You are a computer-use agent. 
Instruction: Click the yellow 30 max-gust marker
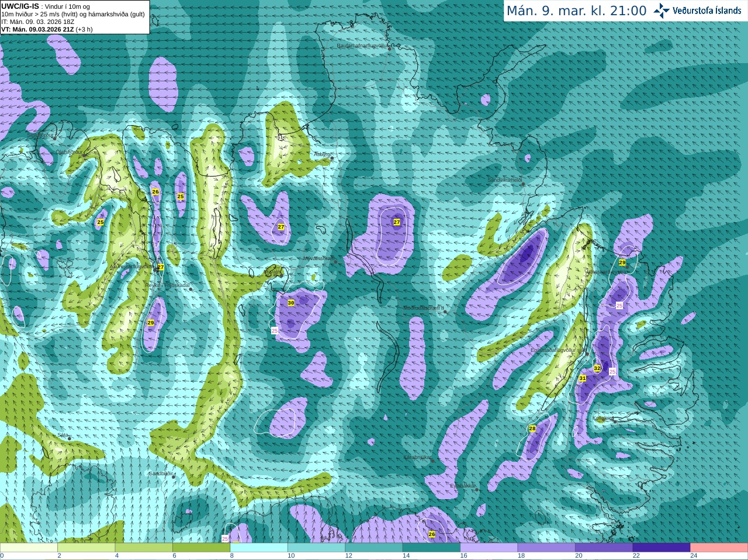pos(291,303)
